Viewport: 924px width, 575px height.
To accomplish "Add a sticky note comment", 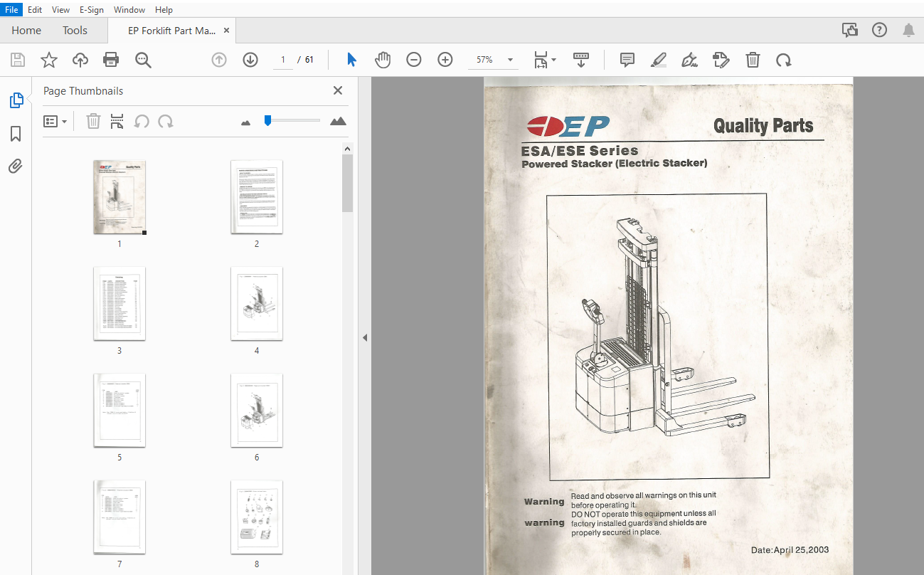I will tap(627, 60).
